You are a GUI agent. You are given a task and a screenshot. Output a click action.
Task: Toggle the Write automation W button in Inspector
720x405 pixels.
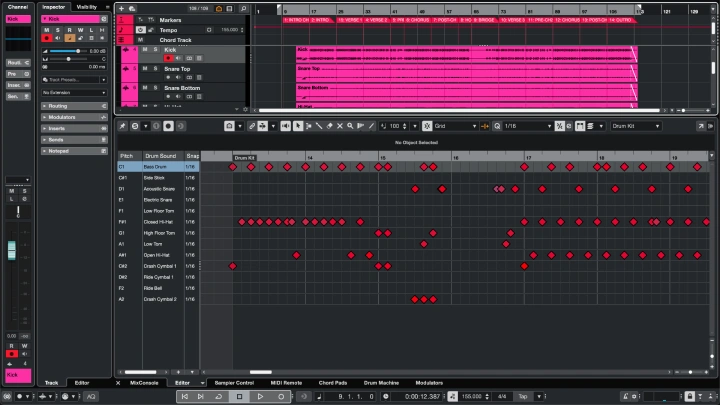pos(80,30)
